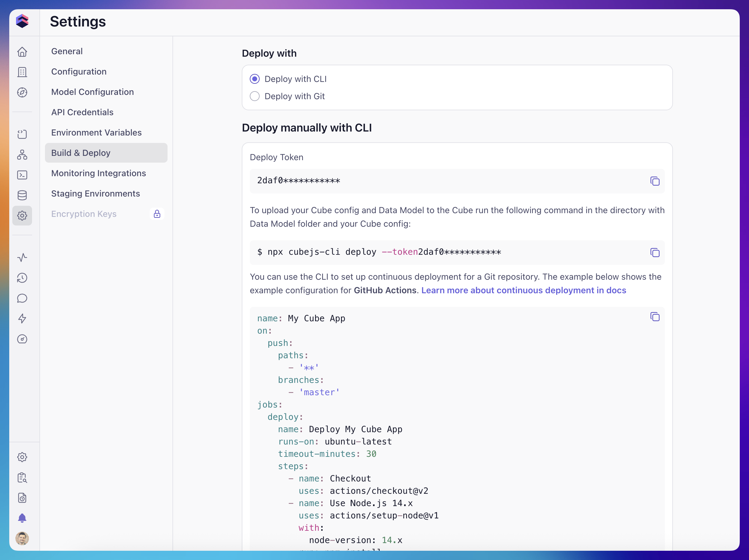Click the 'timeout-minutes: 30' line
The image size is (749, 560).
pyautogui.click(x=327, y=454)
